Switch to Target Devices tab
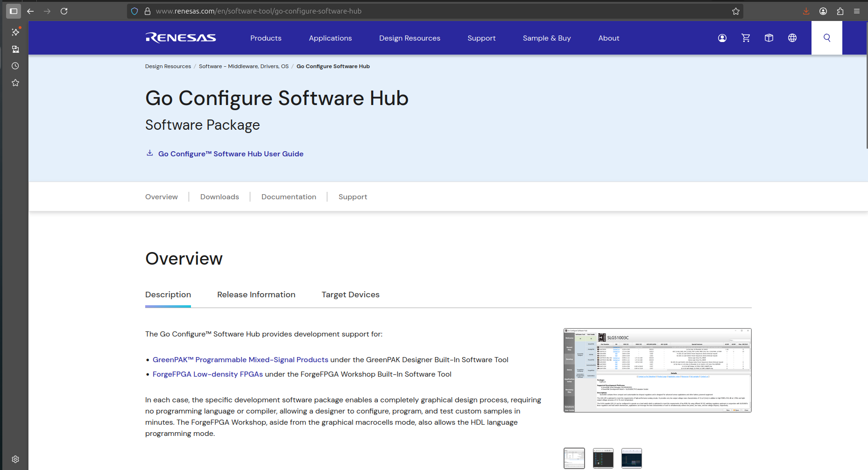This screenshot has width=868, height=470. pos(350,295)
